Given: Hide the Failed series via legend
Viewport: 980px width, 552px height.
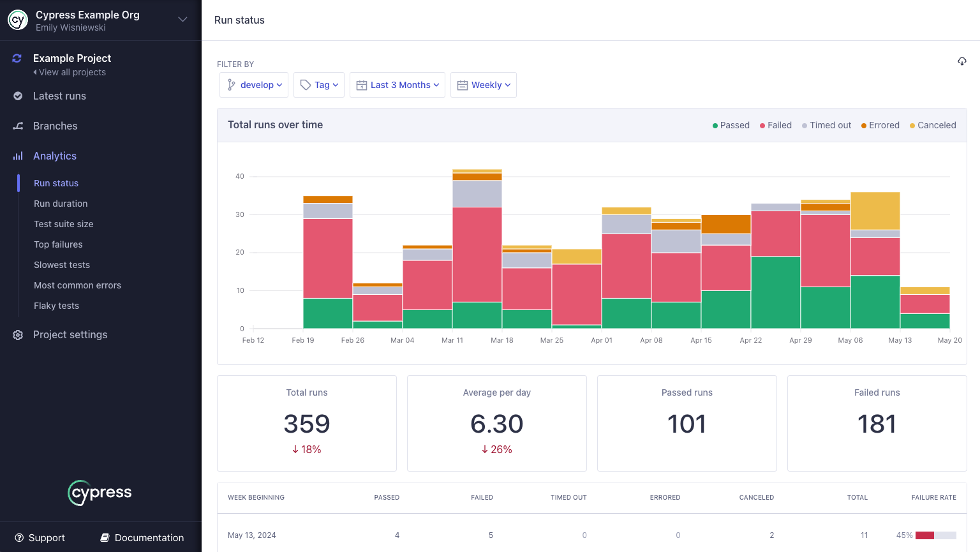Looking at the screenshot, I should pos(775,125).
